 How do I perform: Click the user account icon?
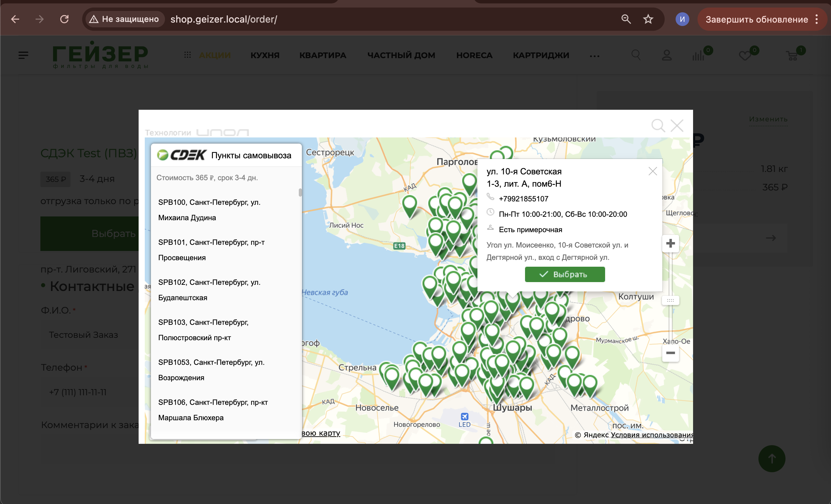(667, 55)
